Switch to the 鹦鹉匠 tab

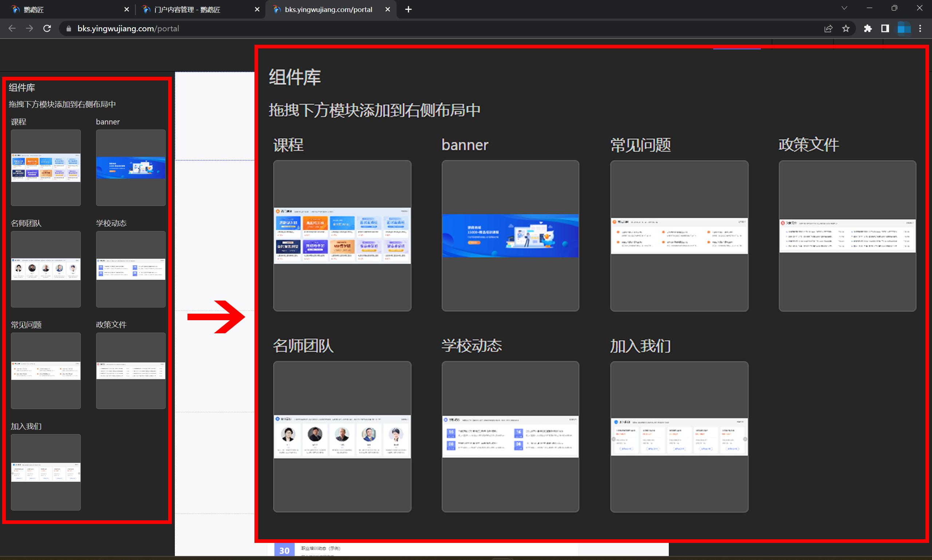click(57, 9)
